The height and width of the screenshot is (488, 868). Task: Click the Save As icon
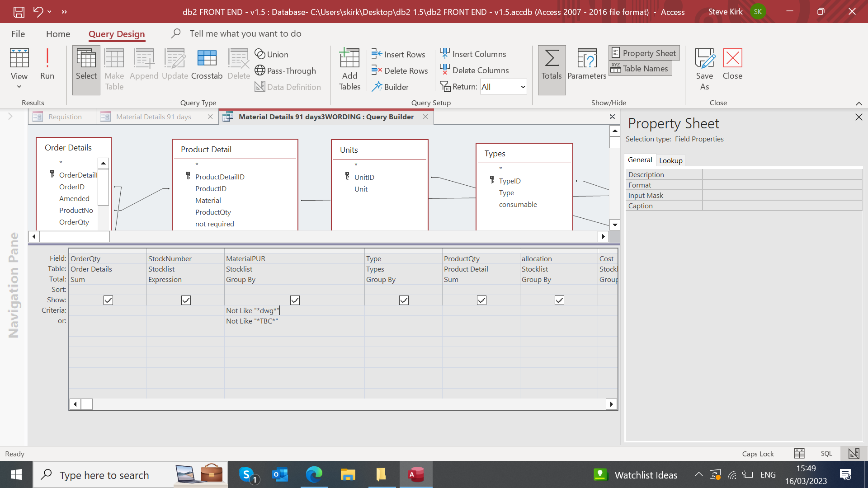pos(704,70)
